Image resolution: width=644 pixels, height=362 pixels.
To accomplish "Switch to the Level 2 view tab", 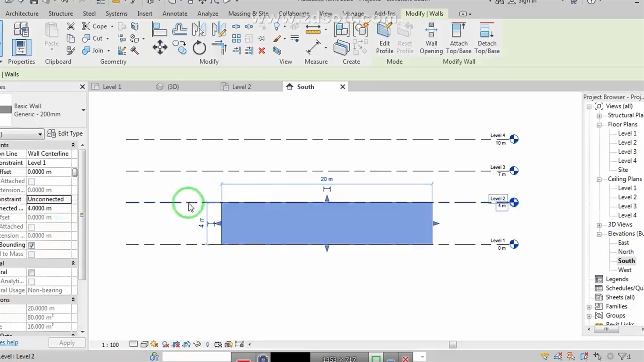I will 241,87.
